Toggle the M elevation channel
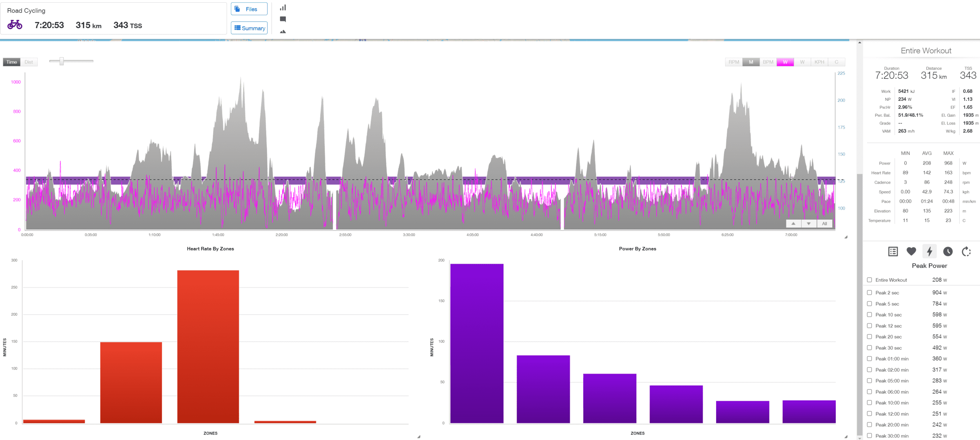 [x=751, y=62]
